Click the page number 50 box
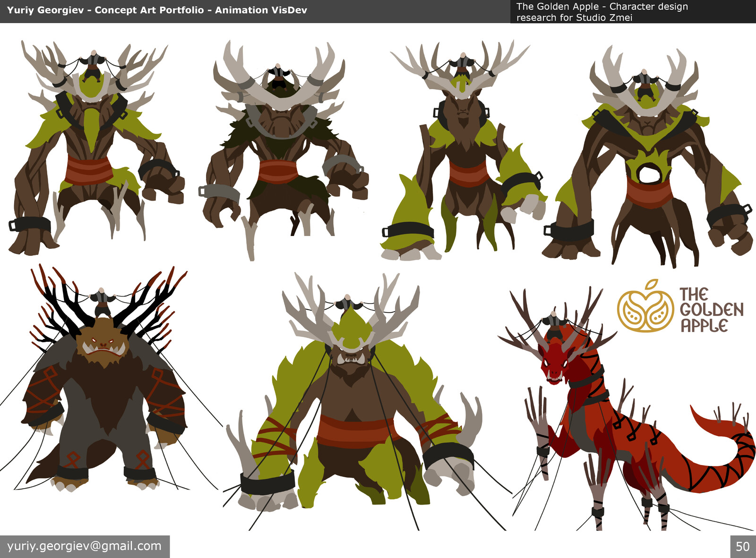 point(743,547)
